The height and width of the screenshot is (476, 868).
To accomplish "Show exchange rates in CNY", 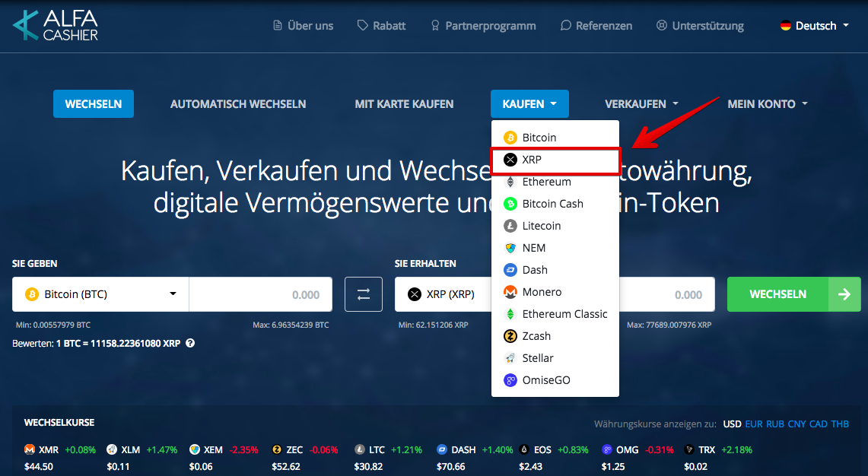I will [796, 424].
